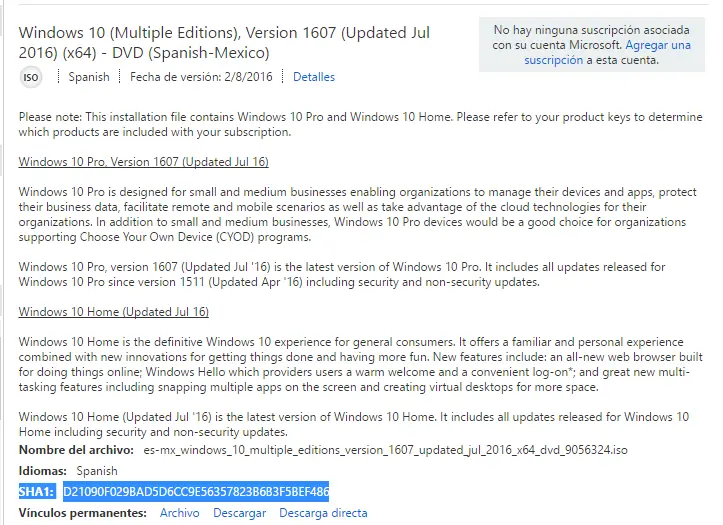
Task: Click the 'Spanish' language label beside ISO icon
Action: [89, 77]
